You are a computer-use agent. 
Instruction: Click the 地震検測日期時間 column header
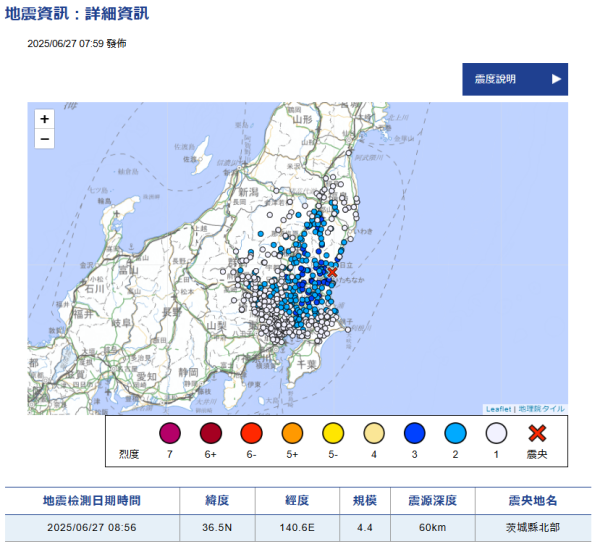click(x=92, y=500)
